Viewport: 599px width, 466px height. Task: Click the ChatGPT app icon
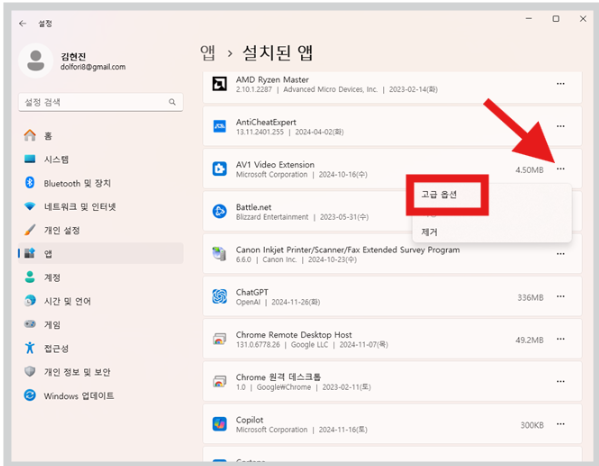(x=219, y=296)
